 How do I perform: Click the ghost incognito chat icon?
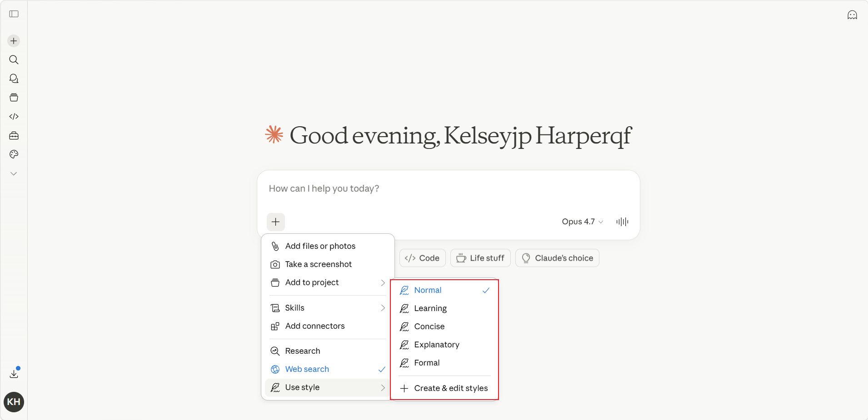(x=852, y=15)
